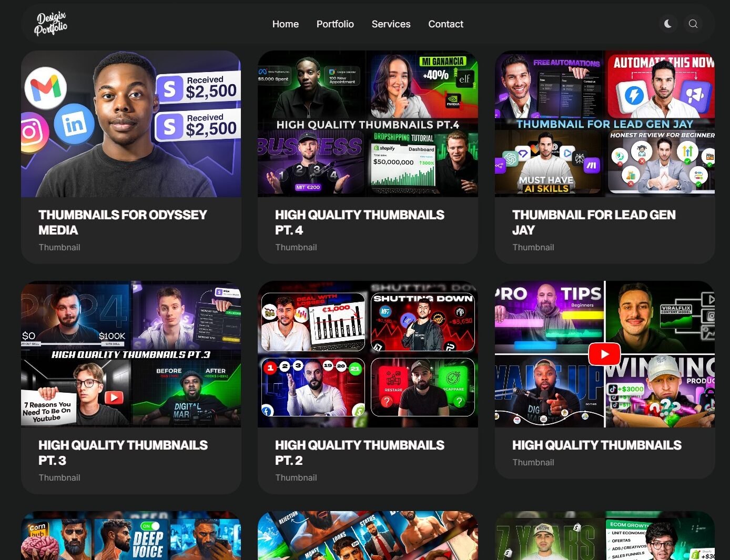Image resolution: width=730 pixels, height=560 pixels.
Task: Click the Instagram icon in Odyssey thumbnail
Action: point(32,131)
